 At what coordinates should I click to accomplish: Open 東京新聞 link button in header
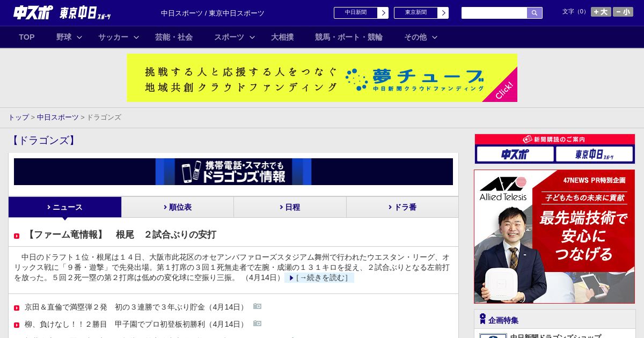pos(421,13)
